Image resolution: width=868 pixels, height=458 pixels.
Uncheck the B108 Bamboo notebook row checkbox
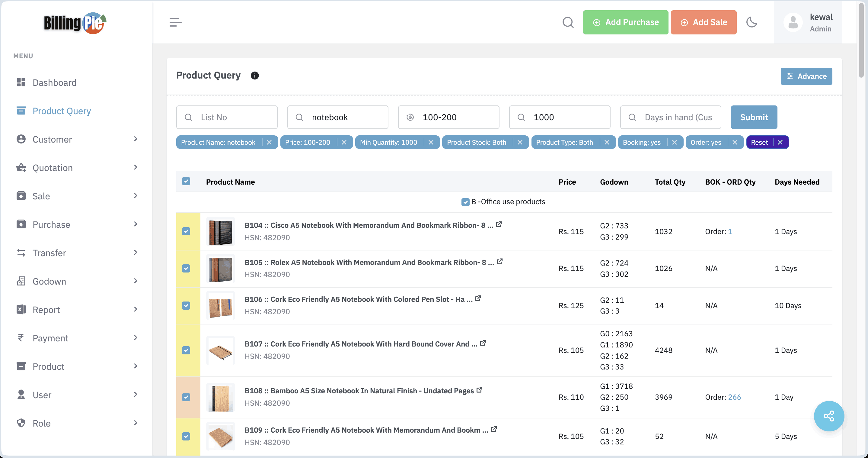pyautogui.click(x=186, y=397)
